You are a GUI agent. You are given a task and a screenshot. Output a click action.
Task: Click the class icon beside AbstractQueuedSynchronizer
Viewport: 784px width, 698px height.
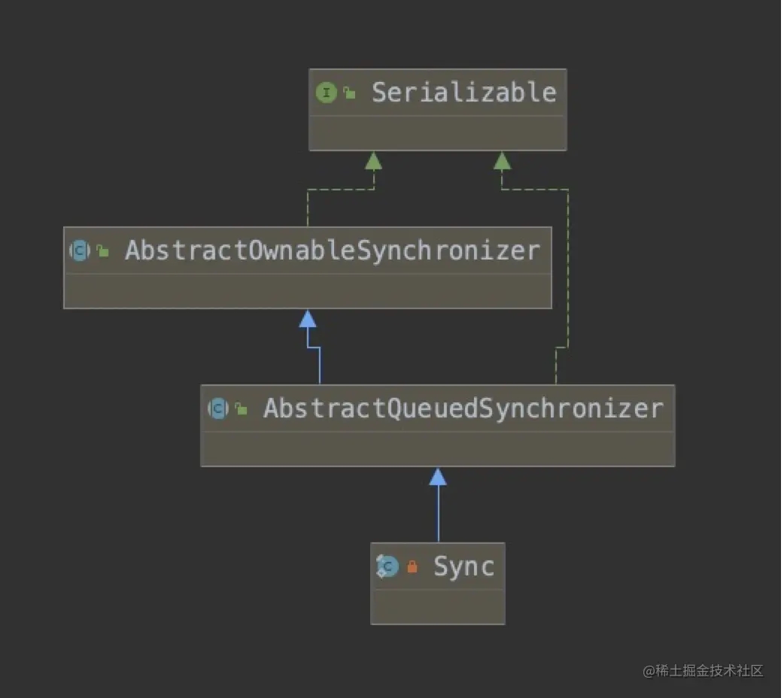tap(218, 408)
